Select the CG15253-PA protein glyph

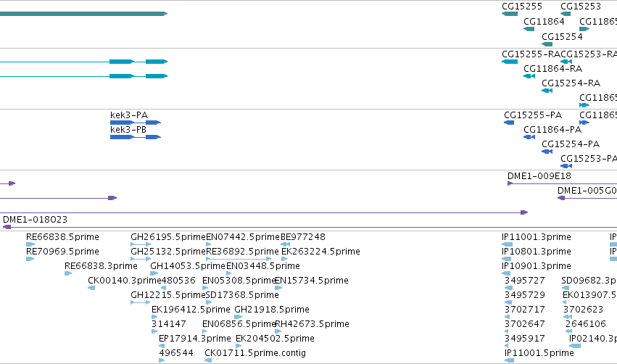566,166
